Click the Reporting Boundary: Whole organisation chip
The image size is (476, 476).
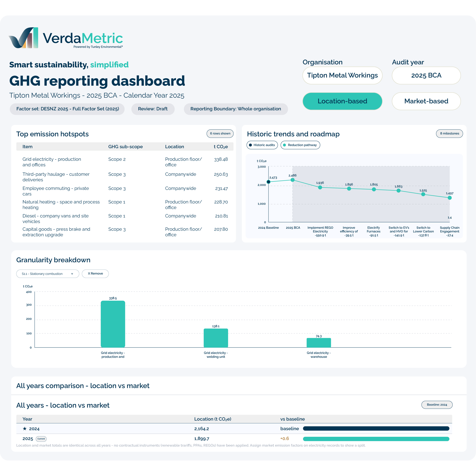tap(236, 109)
